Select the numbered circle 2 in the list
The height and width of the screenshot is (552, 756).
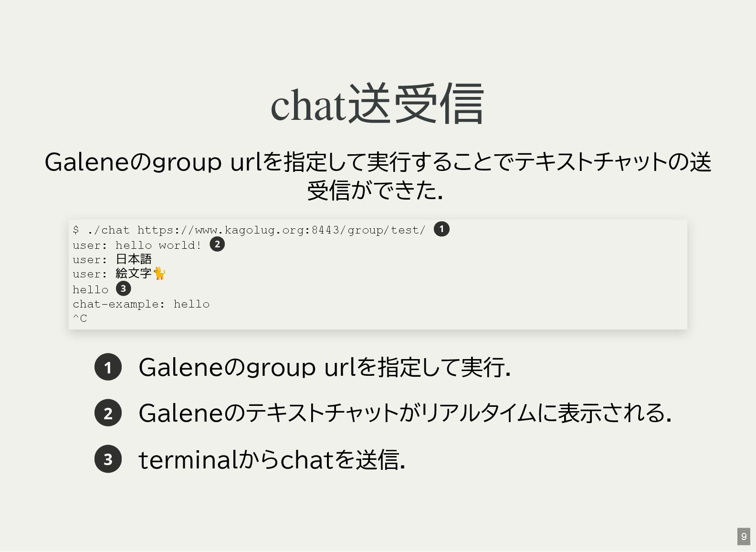point(108,413)
